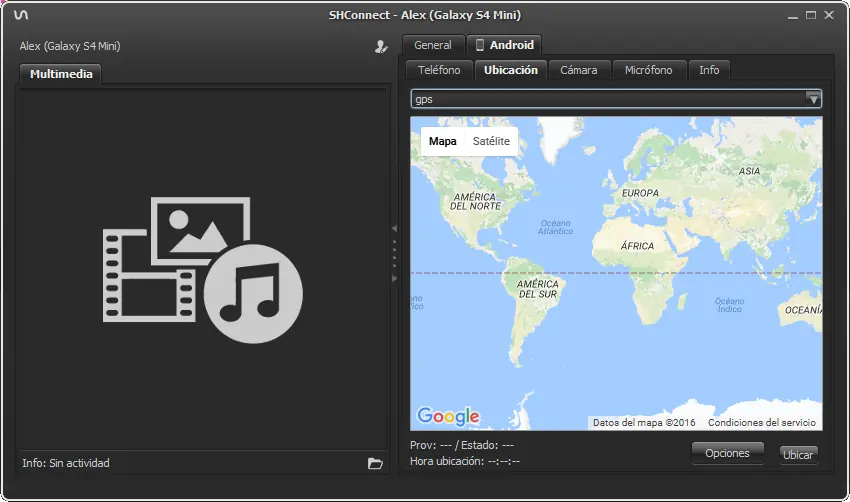Screen dimensions: 850x502
Task: Select the Ubicación tab
Action: (511, 70)
